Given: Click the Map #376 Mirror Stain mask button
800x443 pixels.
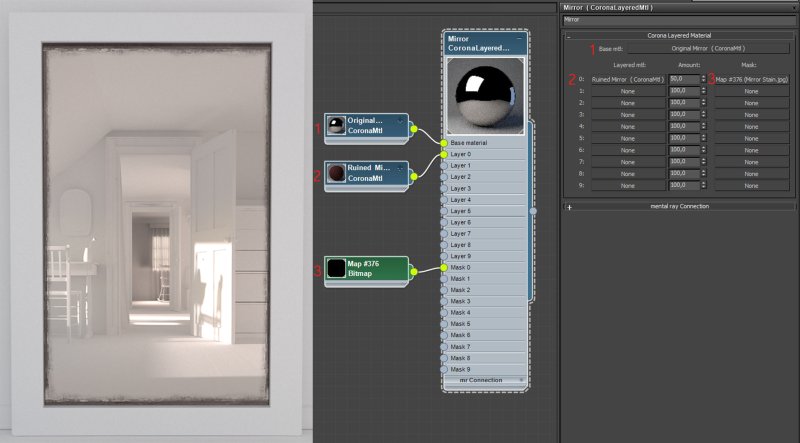Looking at the screenshot, I should [751, 78].
